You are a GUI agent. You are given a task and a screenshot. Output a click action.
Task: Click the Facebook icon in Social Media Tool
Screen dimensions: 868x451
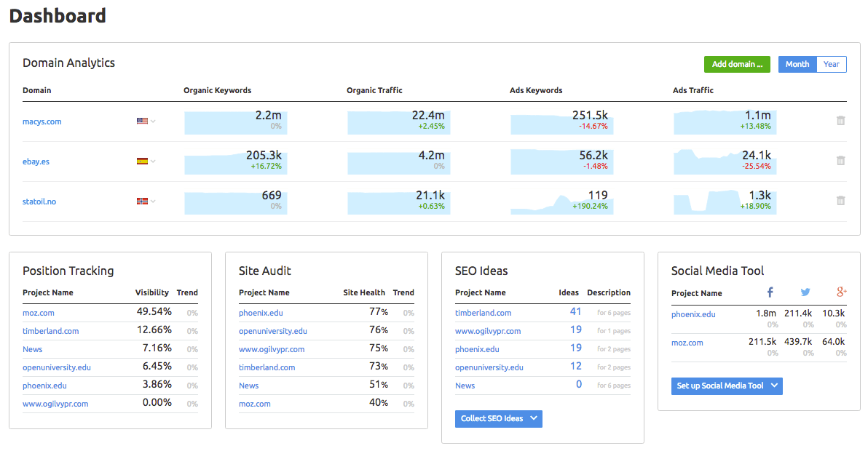pos(770,292)
